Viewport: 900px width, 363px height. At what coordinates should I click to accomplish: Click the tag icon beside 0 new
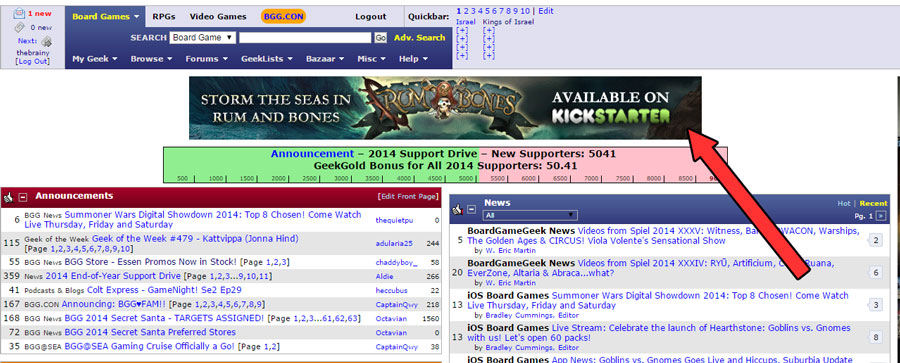coord(19,28)
